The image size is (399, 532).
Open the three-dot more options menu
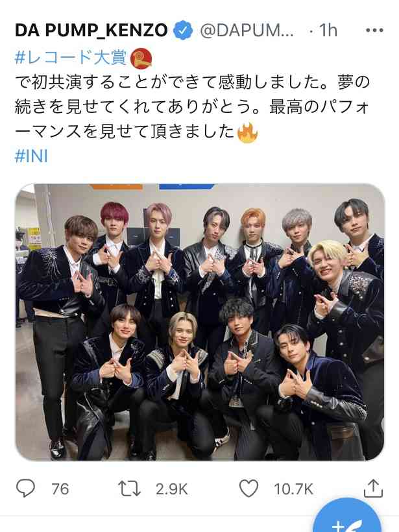(x=374, y=30)
